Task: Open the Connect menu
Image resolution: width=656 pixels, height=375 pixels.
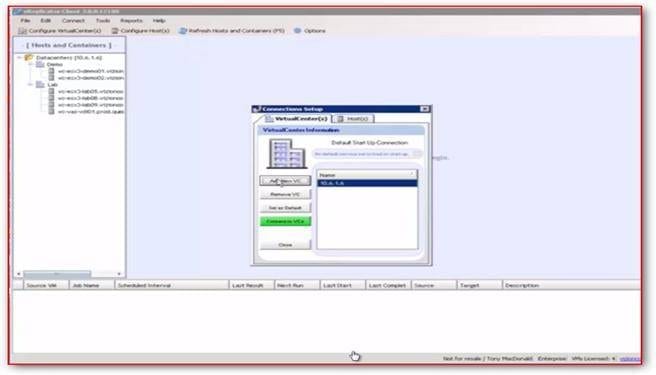Action: pyautogui.click(x=73, y=21)
